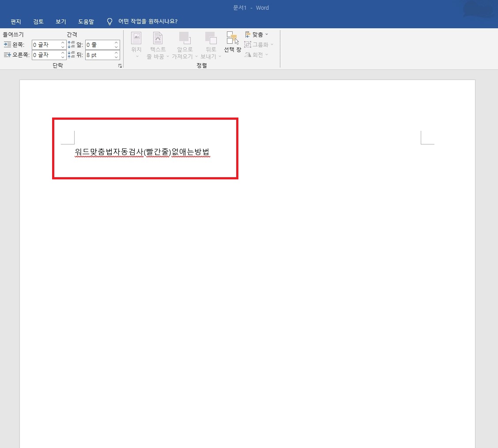The height and width of the screenshot is (448, 498).
Task: Expand the 위치 dropdown arrow
Action: pyautogui.click(x=137, y=57)
